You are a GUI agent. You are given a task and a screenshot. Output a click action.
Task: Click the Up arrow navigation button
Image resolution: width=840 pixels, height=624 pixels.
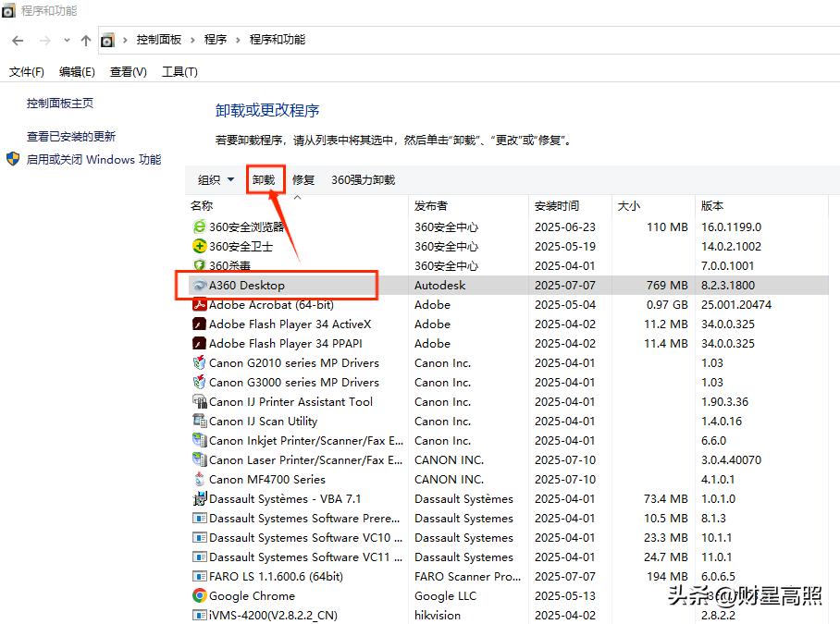point(86,40)
